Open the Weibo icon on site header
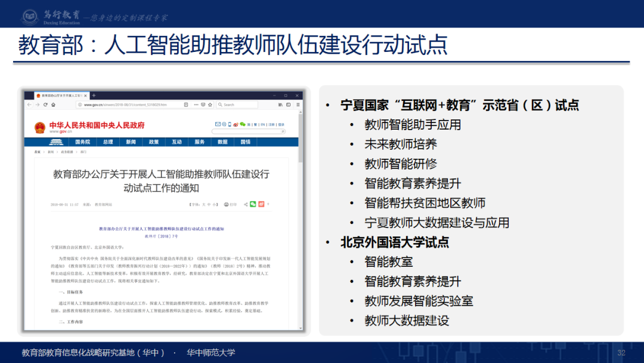The height and width of the screenshot is (363, 644). click(x=236, y=124)
